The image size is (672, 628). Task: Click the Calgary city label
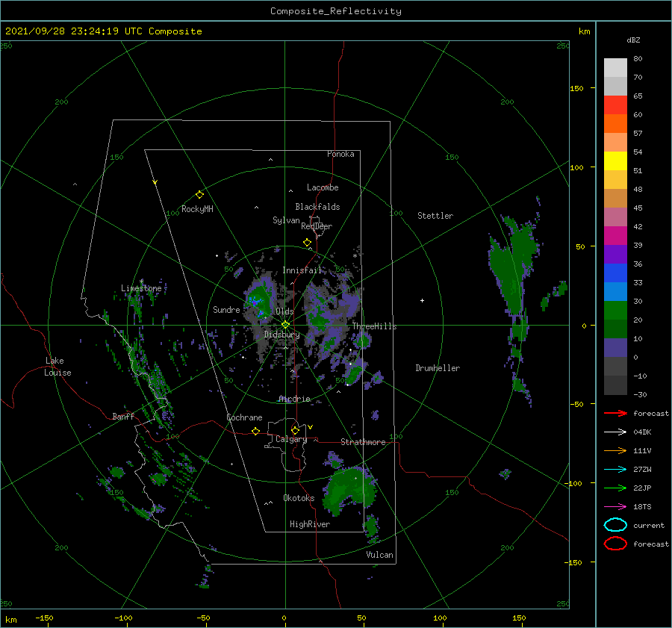tap(291, 439)
